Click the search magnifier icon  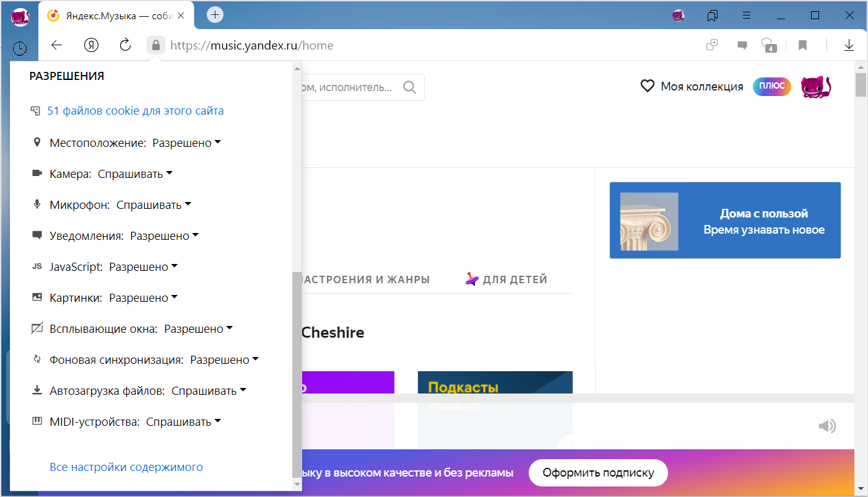point(409,87)
